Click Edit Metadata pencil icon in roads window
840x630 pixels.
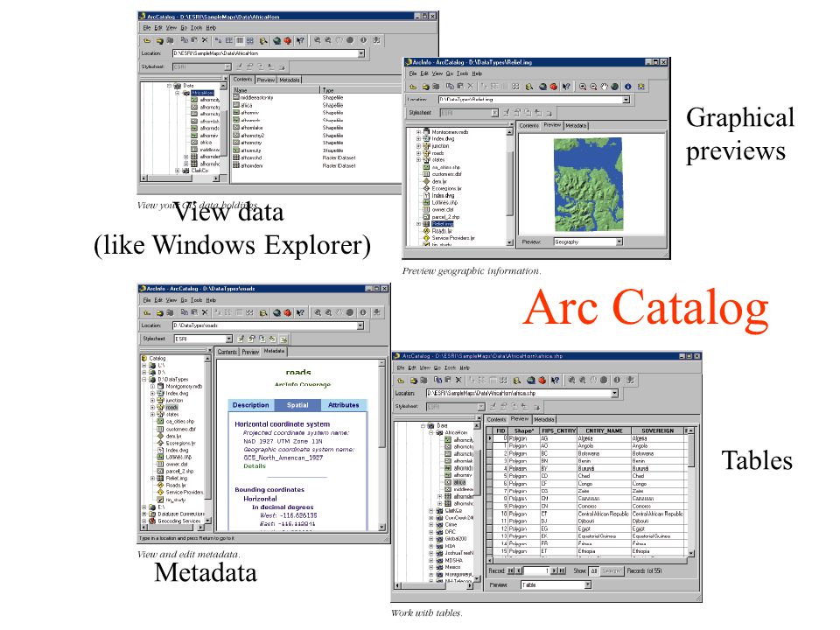(241, 339)
